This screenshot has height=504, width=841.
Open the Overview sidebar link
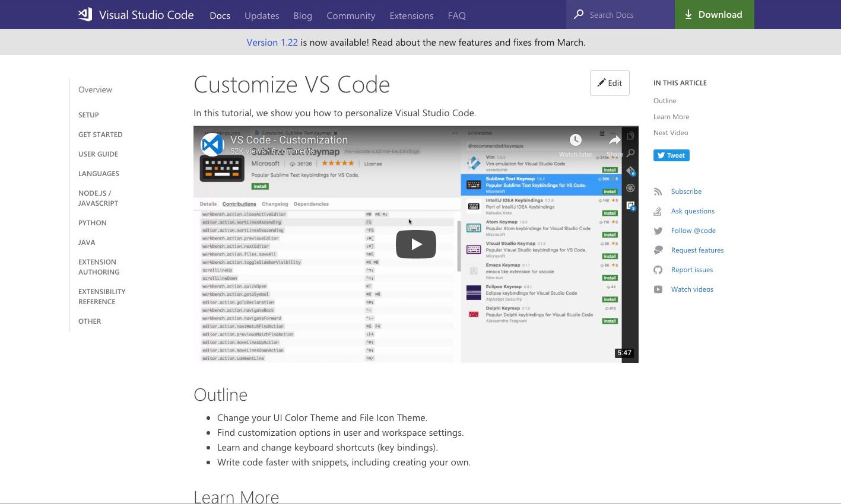point(95,90)
